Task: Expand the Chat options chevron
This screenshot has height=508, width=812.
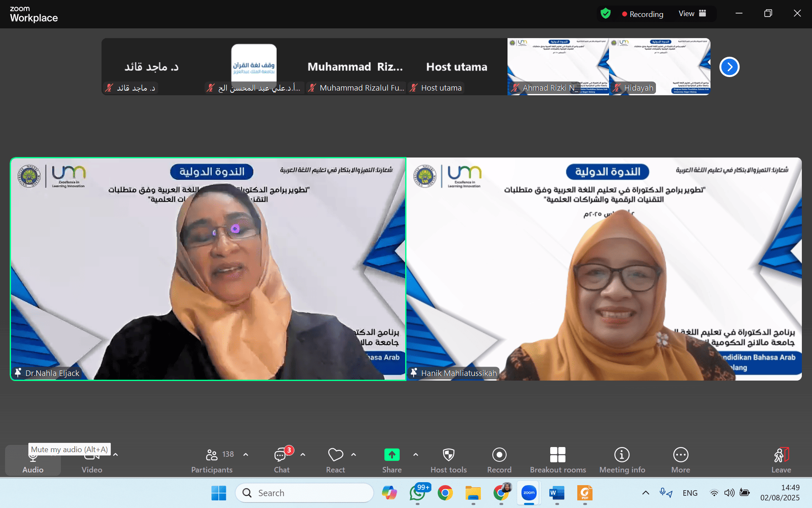Action: click(x=303, y=454)
